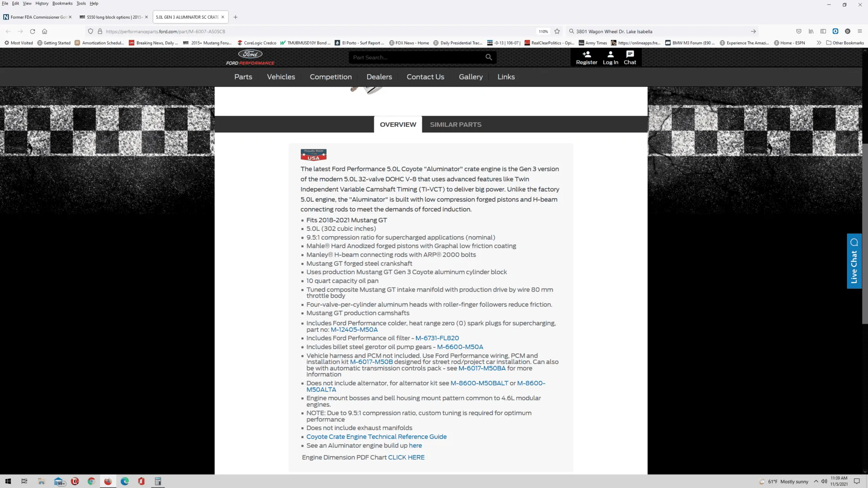
Task: Open installation kit M-6017-M50B link
Action: (371, 362)
